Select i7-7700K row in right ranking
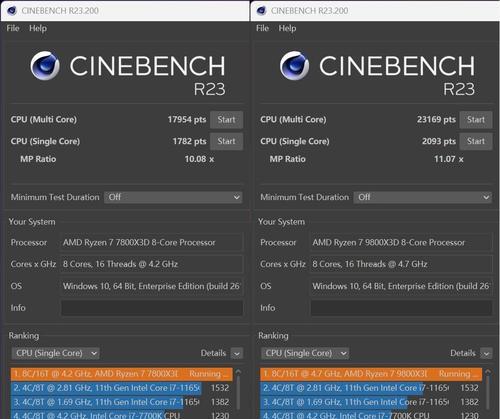Image resolution: width=500 pixels, height=419 pixels. coord(371,415)
